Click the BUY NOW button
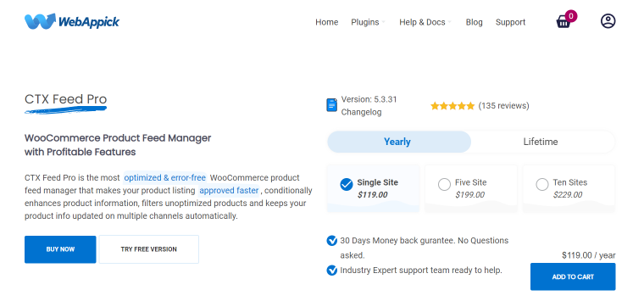 tap(60, 249)
